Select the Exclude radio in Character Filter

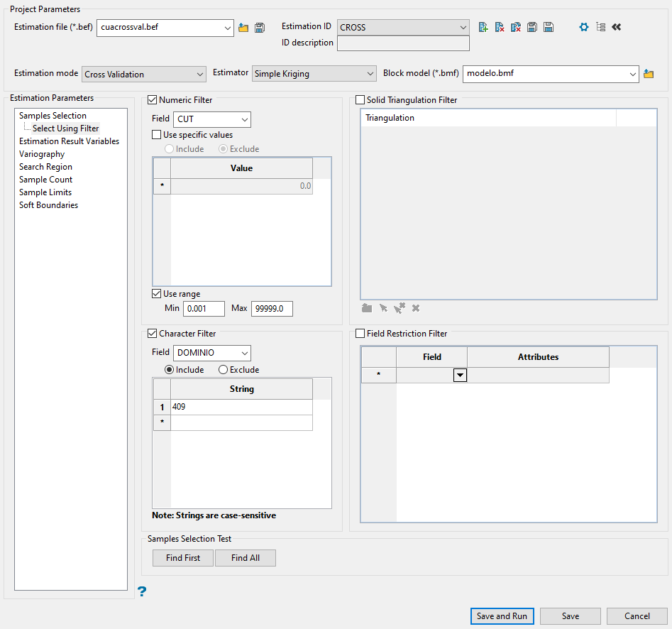click(223, 370)
